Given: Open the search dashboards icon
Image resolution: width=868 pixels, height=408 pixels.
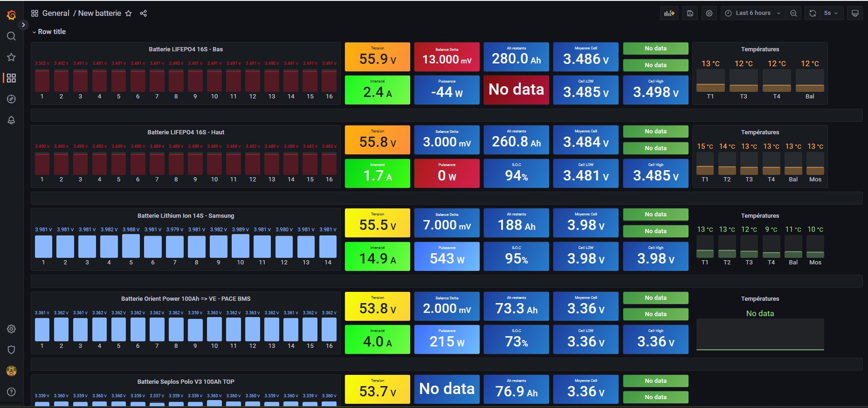Looking at the screenshot, I should [x=11, y=36].
